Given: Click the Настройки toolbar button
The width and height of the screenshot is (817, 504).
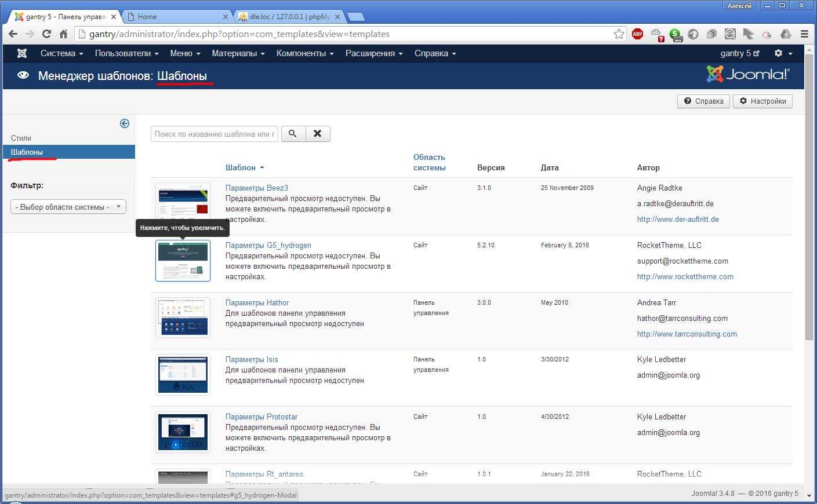Looking at the screenshot, I should tap(762, 101).
